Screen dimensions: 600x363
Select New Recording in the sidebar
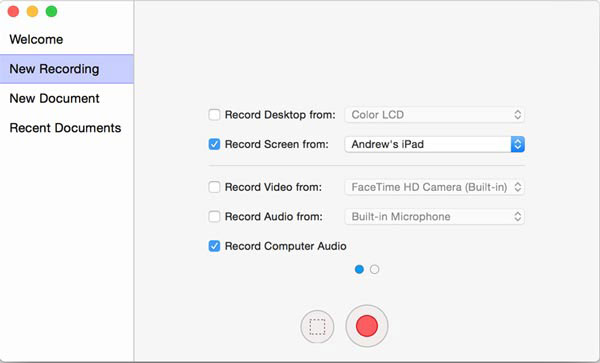tap(67, 69)
